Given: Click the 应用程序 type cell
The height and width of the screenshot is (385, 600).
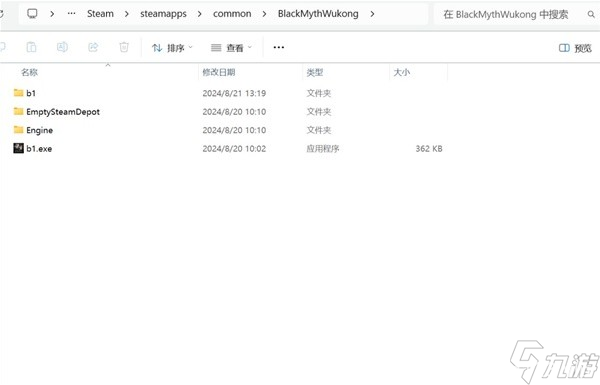Looking at the screenshot, I should [323, 148].
